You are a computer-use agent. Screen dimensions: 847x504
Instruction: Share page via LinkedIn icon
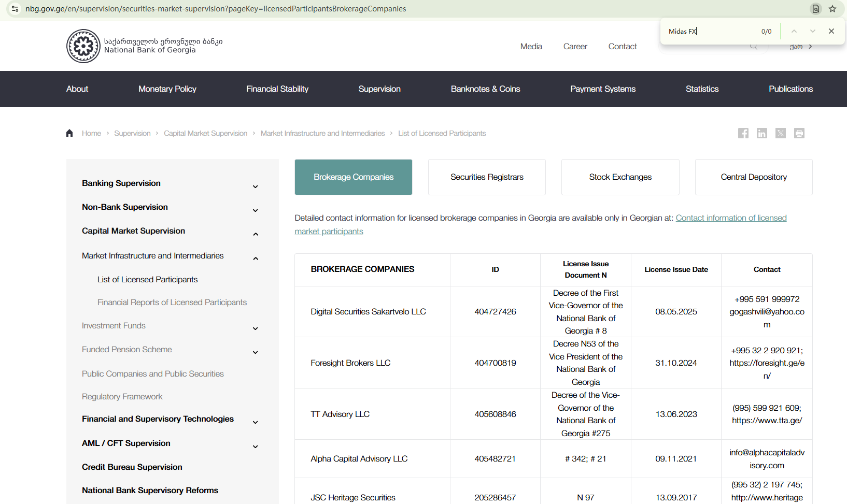(761, 133)
